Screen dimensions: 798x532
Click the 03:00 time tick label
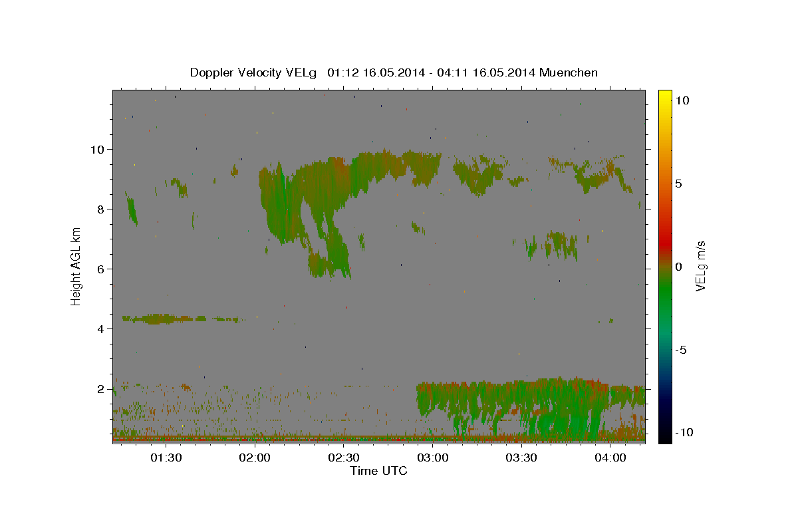[433, 458]
